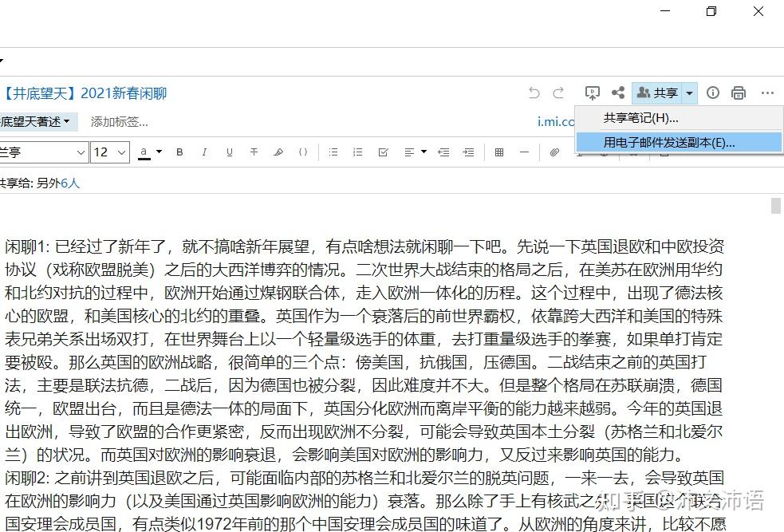Click the note info icon
The width and height of the screenshot is (784, 532).
[x=712, y=93]
